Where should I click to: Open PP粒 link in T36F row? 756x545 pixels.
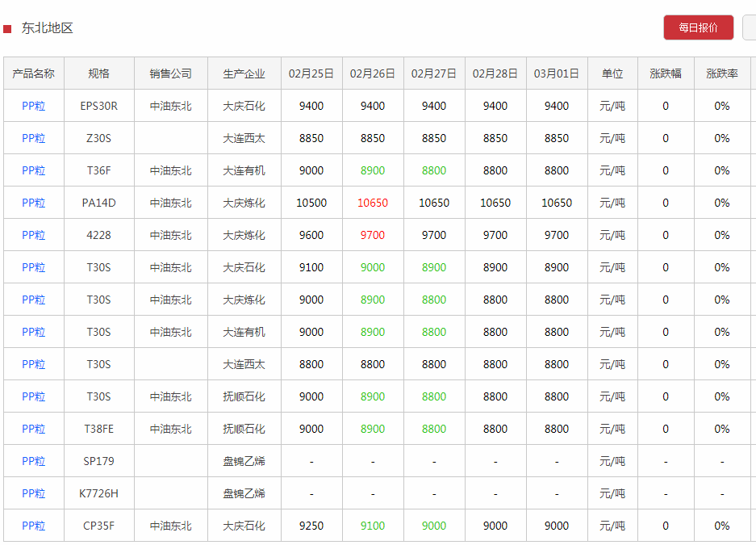[33, 170]
